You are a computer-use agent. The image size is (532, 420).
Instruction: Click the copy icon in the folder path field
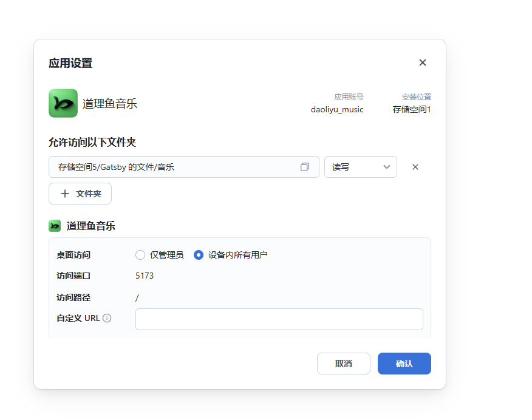pyautogui.click(x=305, y=166)
